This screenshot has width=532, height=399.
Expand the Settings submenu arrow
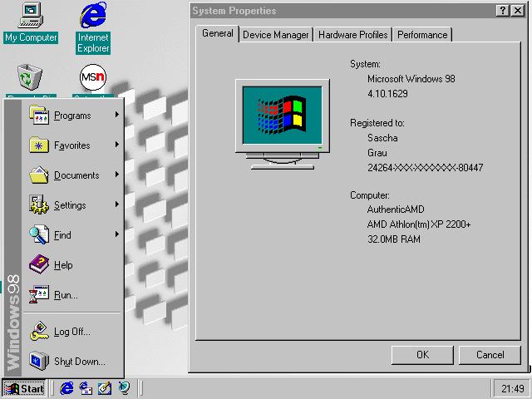pyautogui.click(x=117, y=204)
